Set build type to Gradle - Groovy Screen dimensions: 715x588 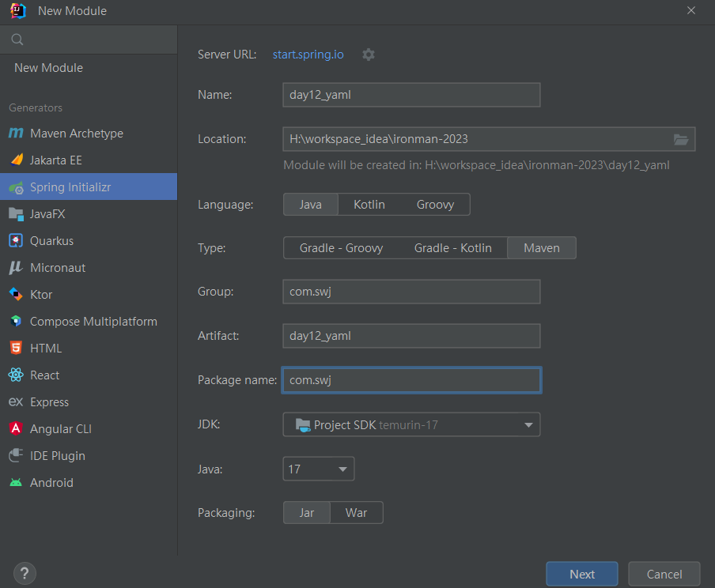tap(341, 248)
